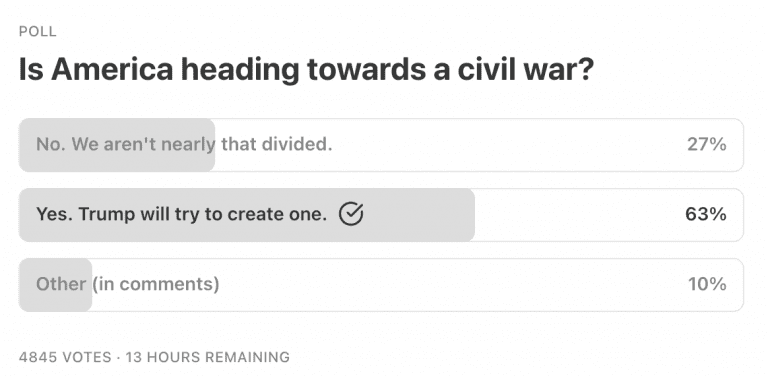Click the "4845 VOTES" count text
This screenshot has width=768, height=376.
coord(65,357)
